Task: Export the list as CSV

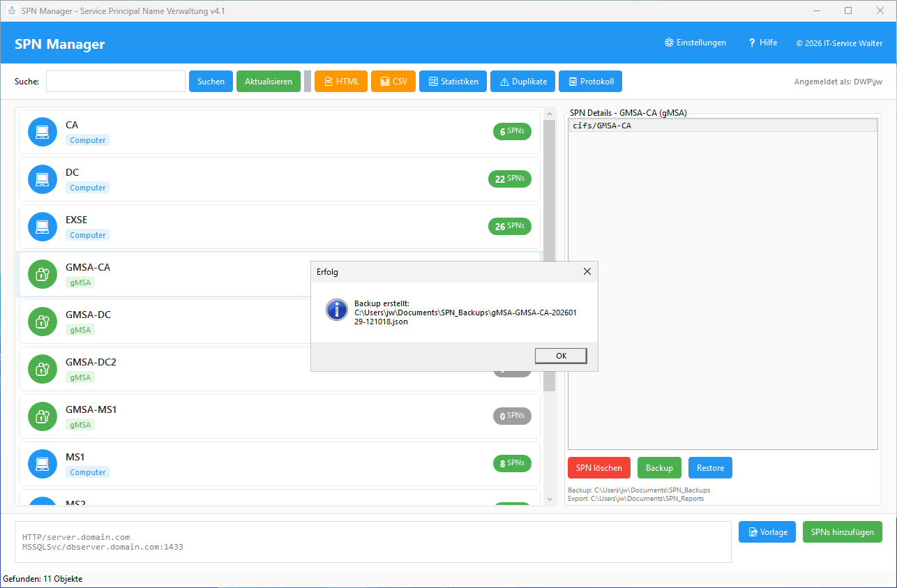Action: pyautogui.click(x=393, y=82)
